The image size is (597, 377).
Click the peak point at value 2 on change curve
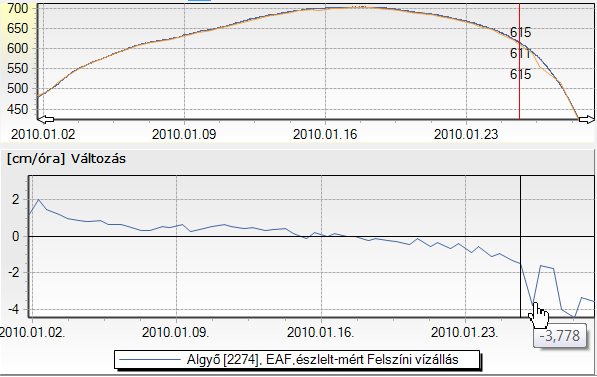38,200
